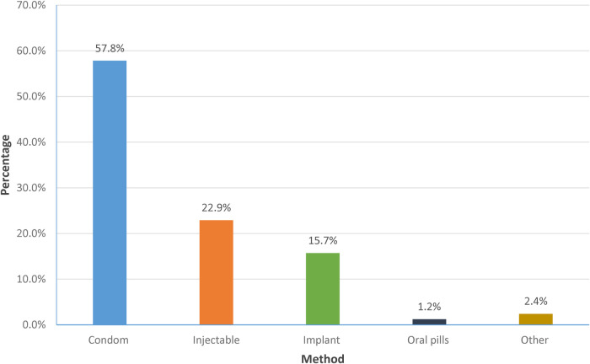Click the 2.4% data label
Viewport: 590px width, 364px height.
[536, 301]
